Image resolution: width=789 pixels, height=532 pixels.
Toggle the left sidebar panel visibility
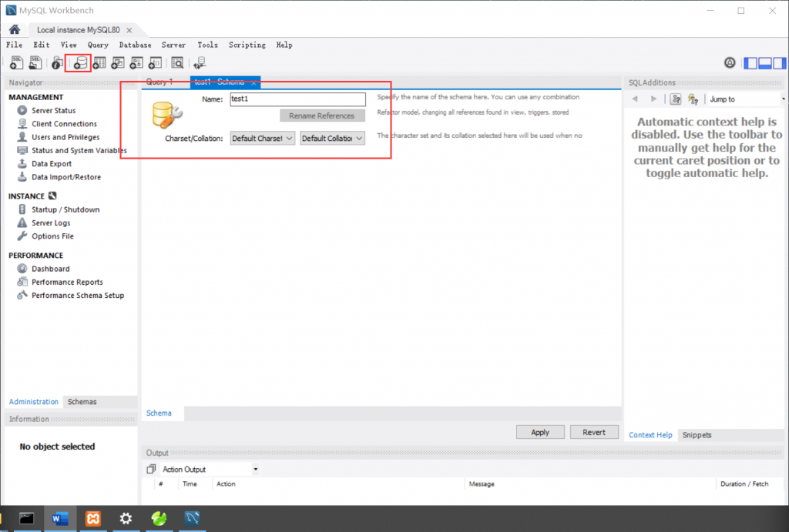[750, 63]
